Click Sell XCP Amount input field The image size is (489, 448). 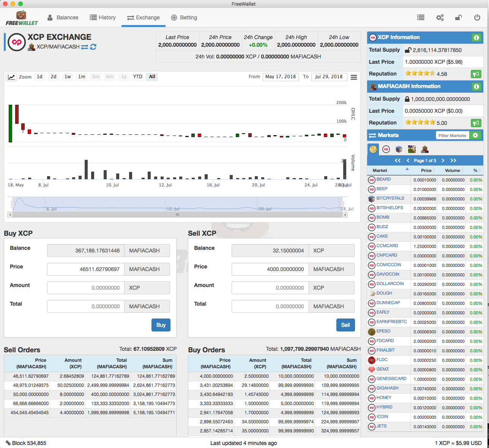(x=270, y=288)
